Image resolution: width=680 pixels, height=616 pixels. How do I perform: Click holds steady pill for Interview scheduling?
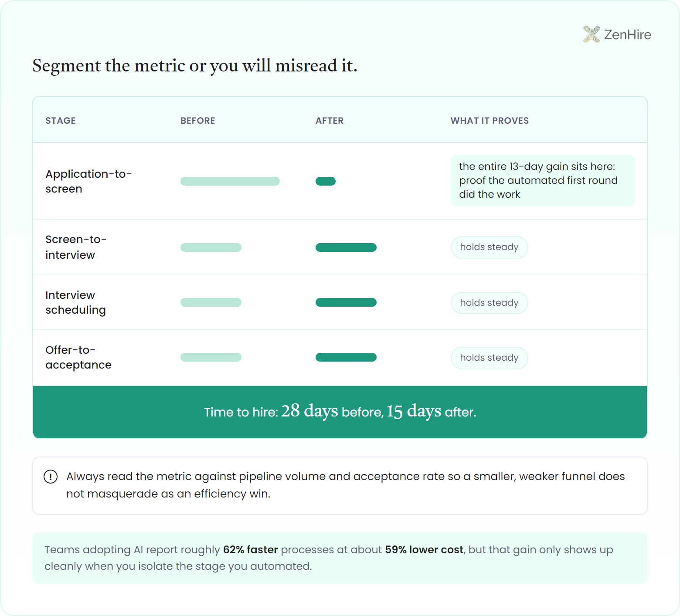pyautogui.click(x=490, y=303)
